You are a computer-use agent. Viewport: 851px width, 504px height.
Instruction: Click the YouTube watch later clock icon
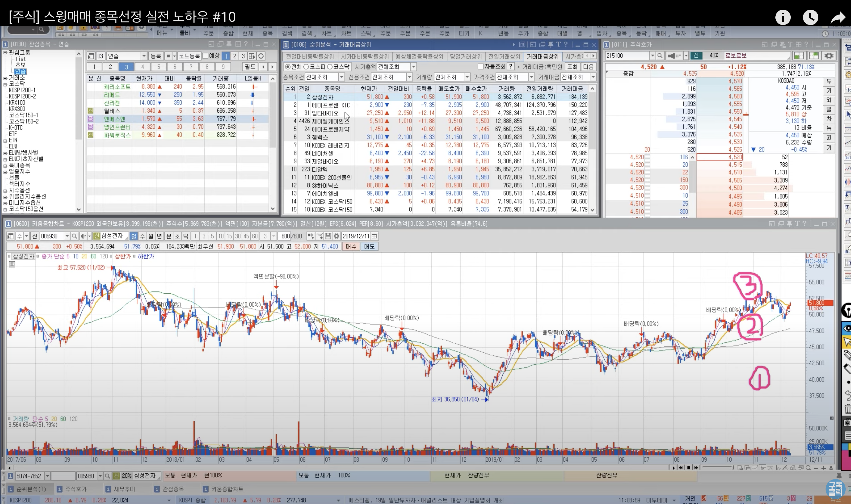(x=810, y=17)
